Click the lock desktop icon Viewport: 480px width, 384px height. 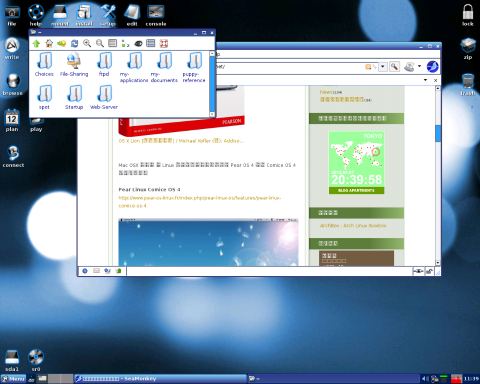pyautogui.click(x=468, y=15)
